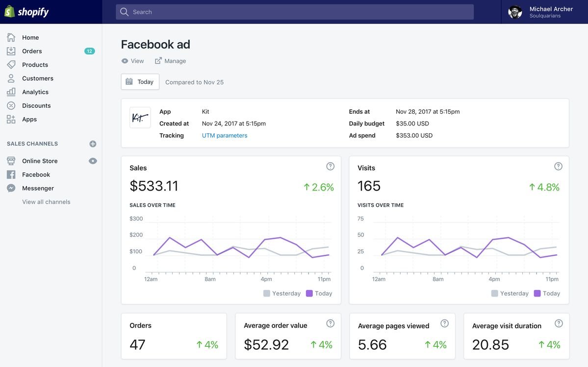
Task: Click the Manage external link
Action: click(x=171, y=61)
